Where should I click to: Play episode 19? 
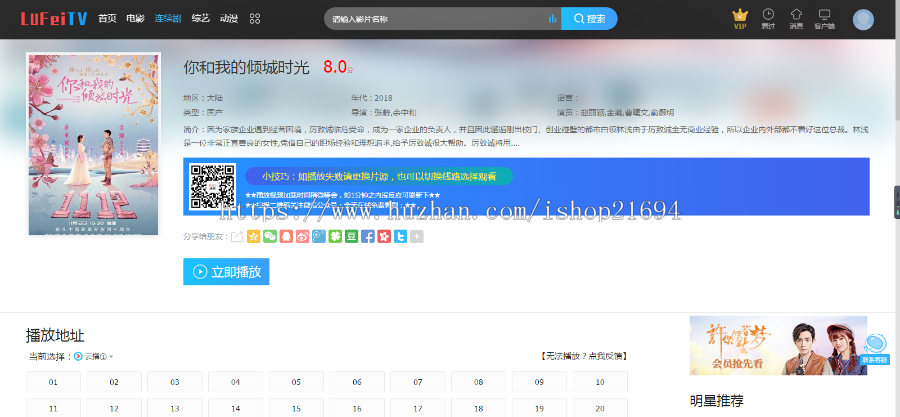[539, 408]
